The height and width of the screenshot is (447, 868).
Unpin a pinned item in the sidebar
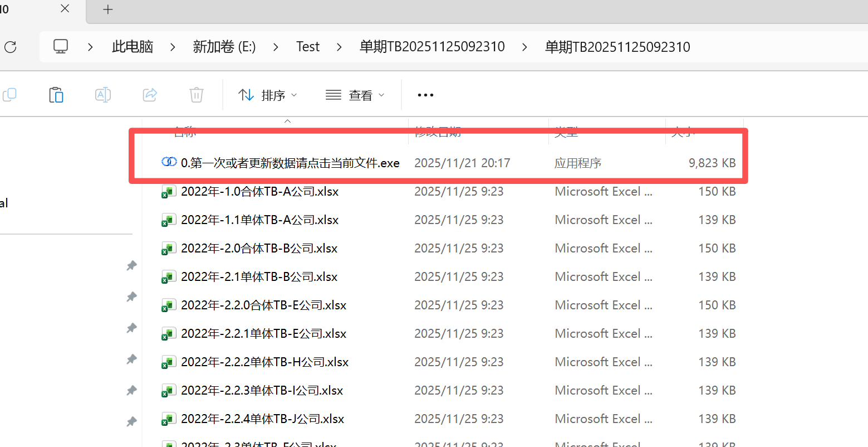[x=131, y=265]
